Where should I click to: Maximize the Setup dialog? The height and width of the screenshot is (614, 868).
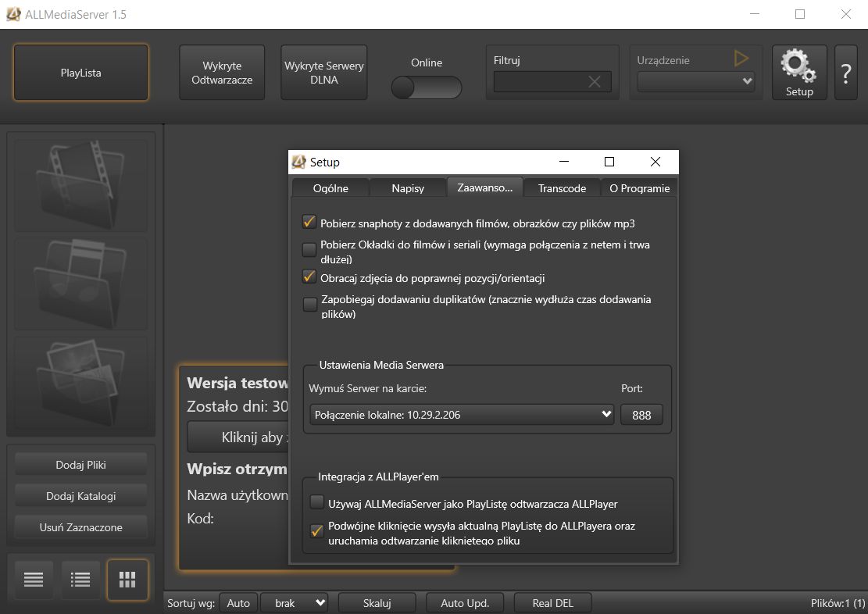click(609, 162)
